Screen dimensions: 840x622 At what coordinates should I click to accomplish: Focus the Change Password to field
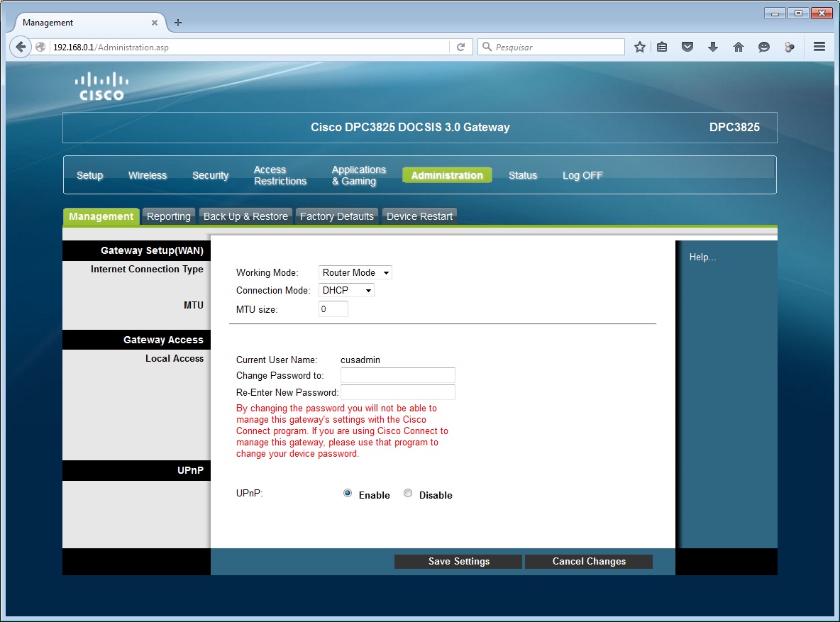pyautogui.click(x=397, y=375)
